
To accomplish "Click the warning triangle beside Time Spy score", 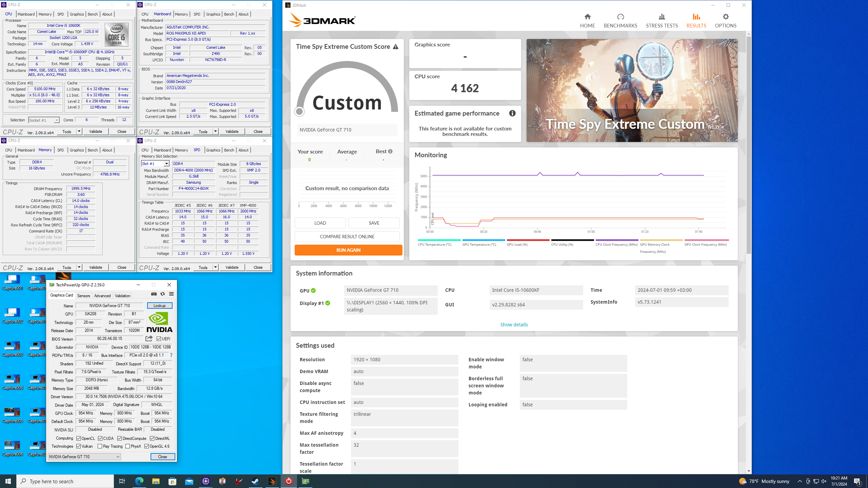I will [x=395, y=47].
